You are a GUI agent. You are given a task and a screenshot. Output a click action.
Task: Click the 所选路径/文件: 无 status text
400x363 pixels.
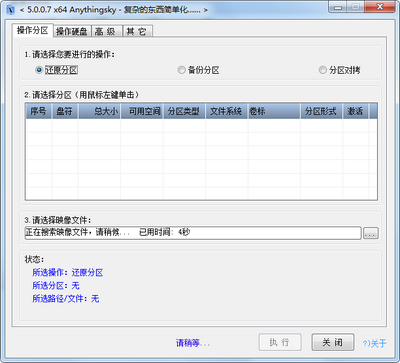tap(66, 299)
